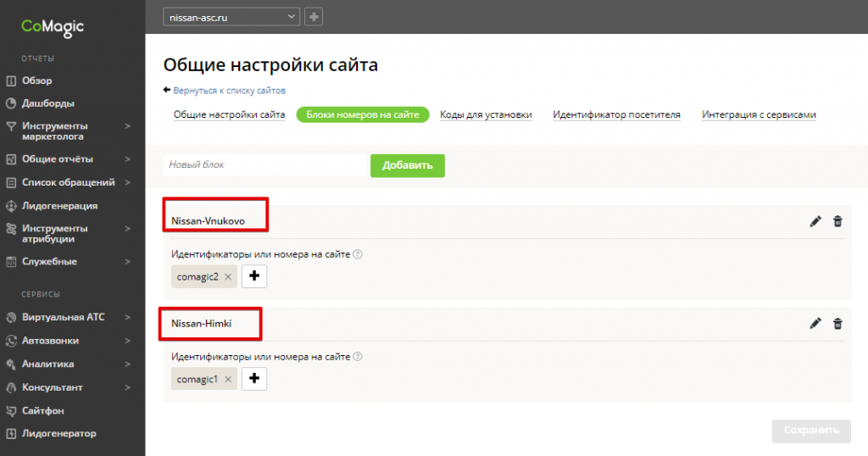Click the Служебные sidebar icon
868x456 pixels.
coord(11,262)
